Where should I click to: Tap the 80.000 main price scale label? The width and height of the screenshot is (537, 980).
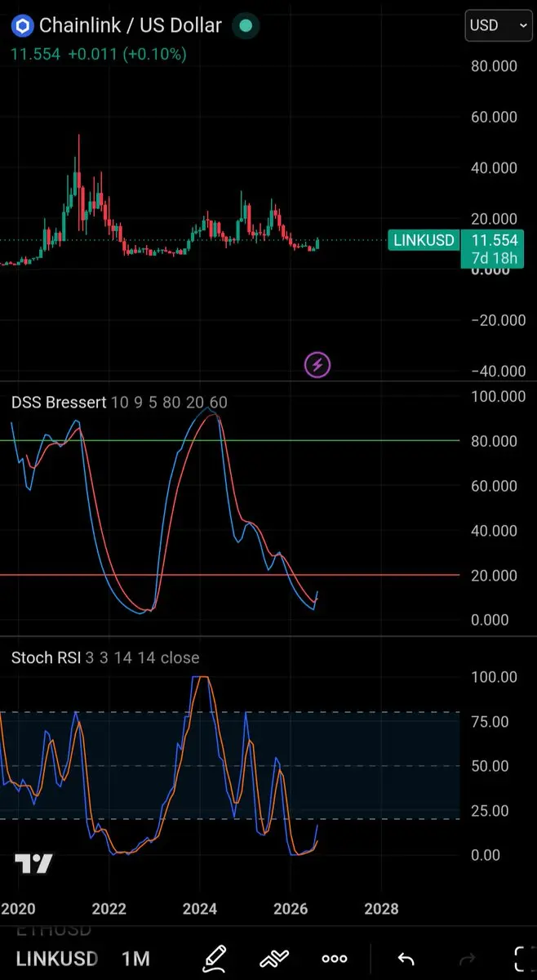[495, 66]
